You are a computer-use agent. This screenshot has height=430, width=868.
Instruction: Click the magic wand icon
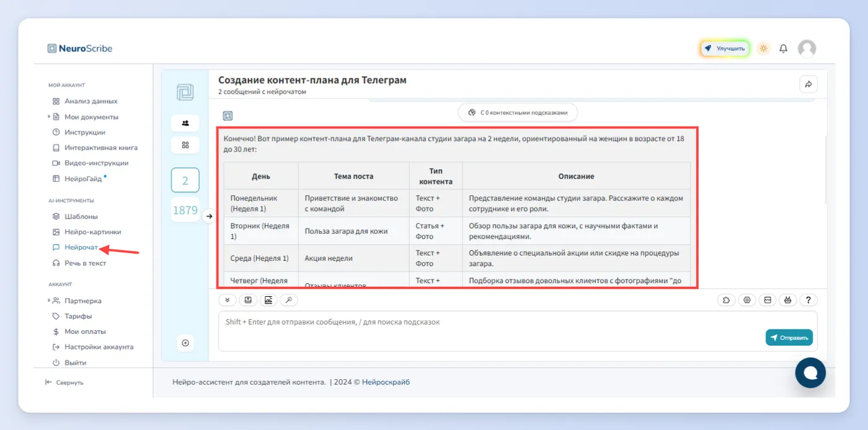click(x=289, y=300)
